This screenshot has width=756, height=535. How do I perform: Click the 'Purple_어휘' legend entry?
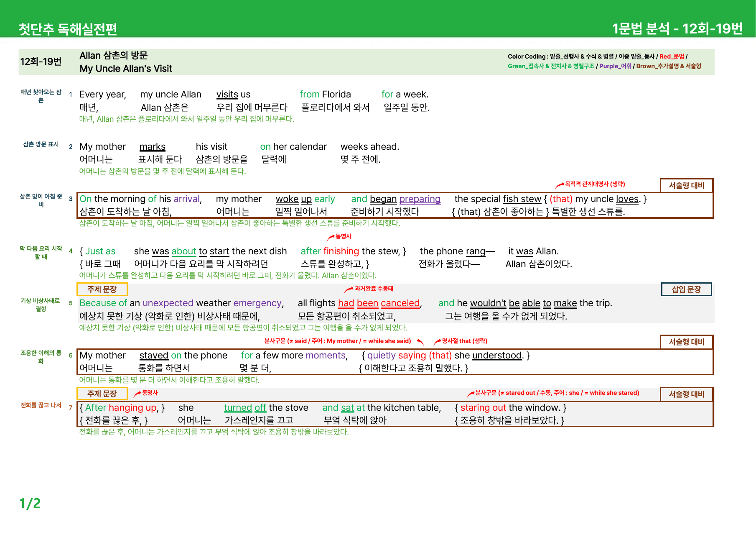click(615, 66)
